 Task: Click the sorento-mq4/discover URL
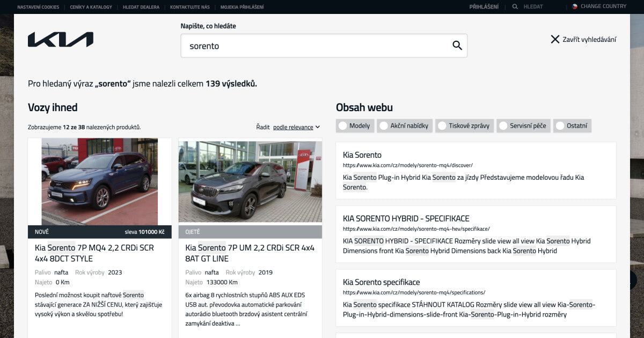[x=408, y=165]
